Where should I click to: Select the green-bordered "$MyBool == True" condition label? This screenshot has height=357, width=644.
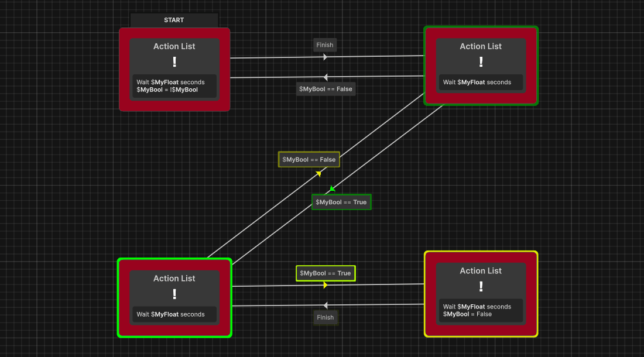tap(341, 201)
